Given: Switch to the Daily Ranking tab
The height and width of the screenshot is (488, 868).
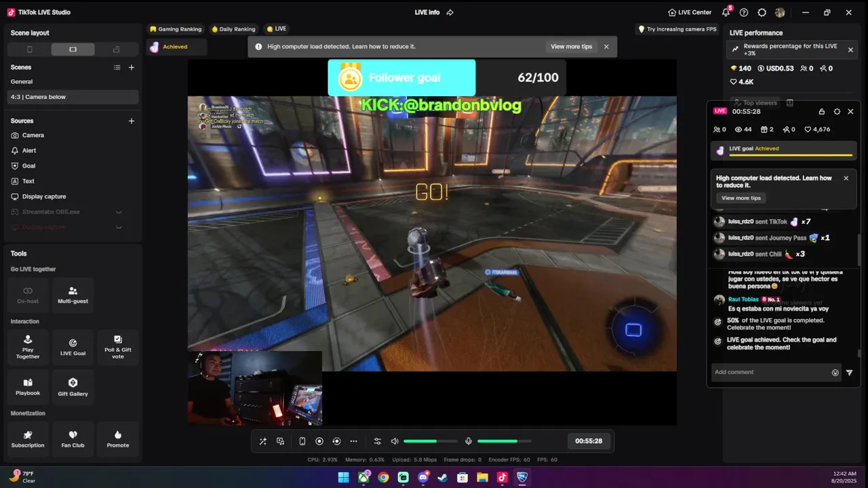Looking at the screenshot, I should tap(233, 29).
